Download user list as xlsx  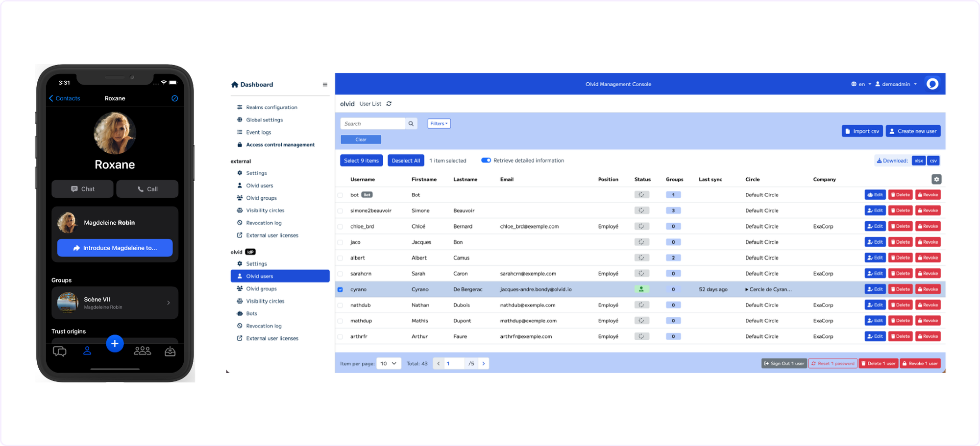(919, 161)
